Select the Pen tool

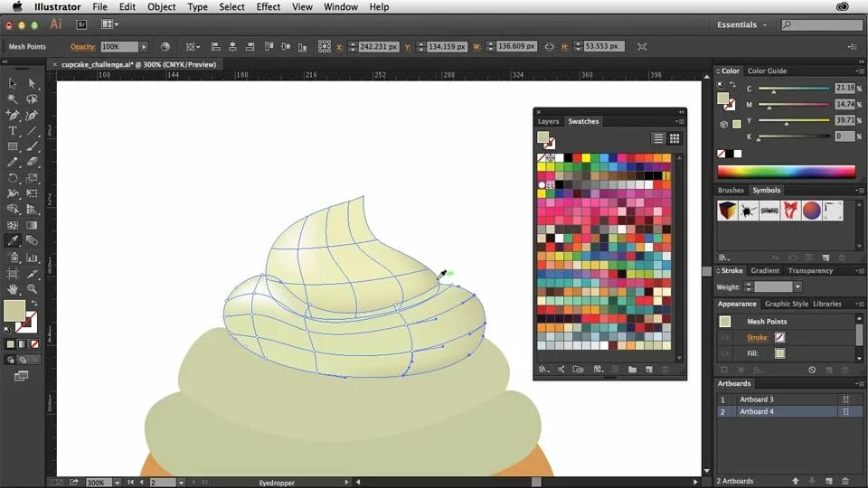pyautogui.click(x=12, y=115)
